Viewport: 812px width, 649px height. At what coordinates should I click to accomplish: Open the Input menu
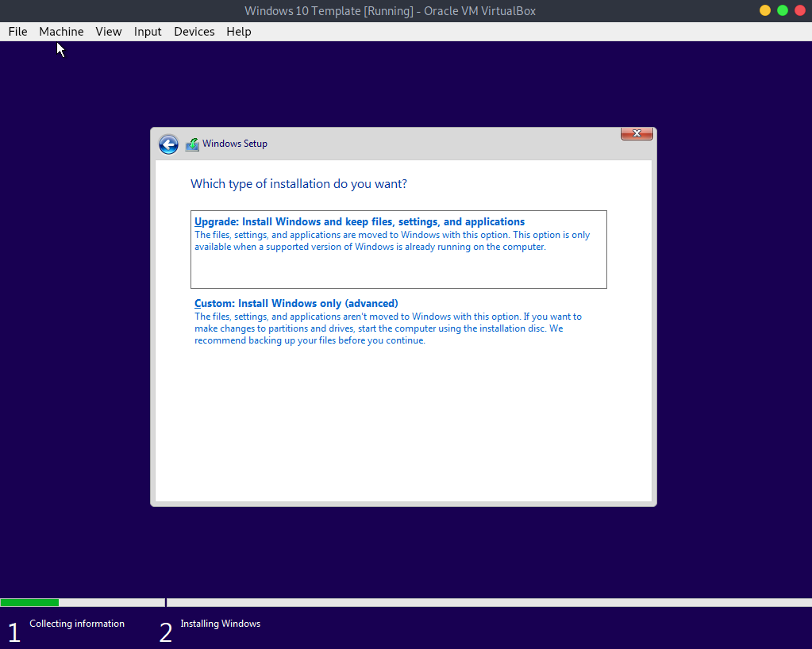[148, 32]
